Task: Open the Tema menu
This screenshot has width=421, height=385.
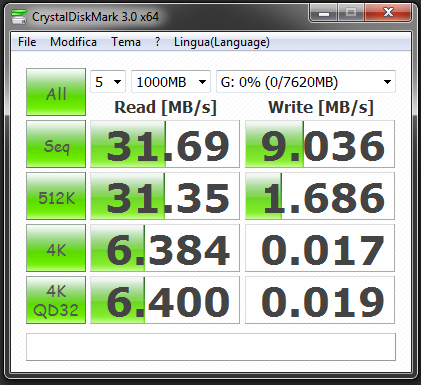Action: click(126, 42)
